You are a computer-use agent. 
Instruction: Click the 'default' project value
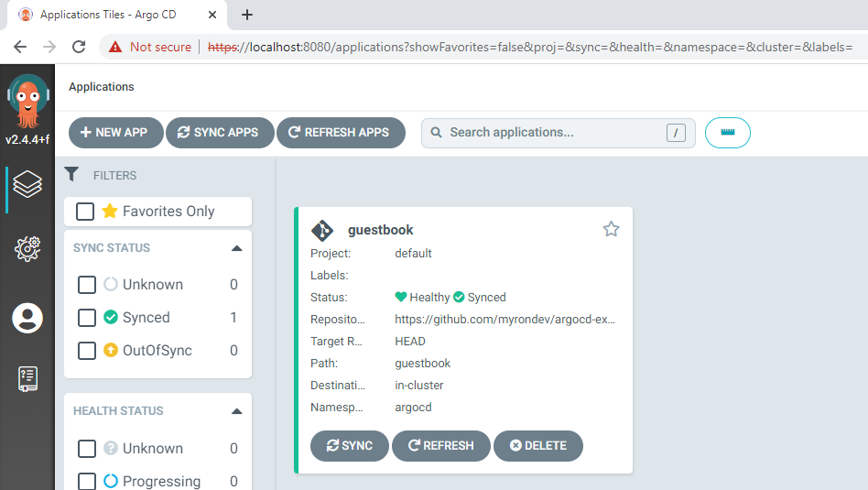click(413, 253)
